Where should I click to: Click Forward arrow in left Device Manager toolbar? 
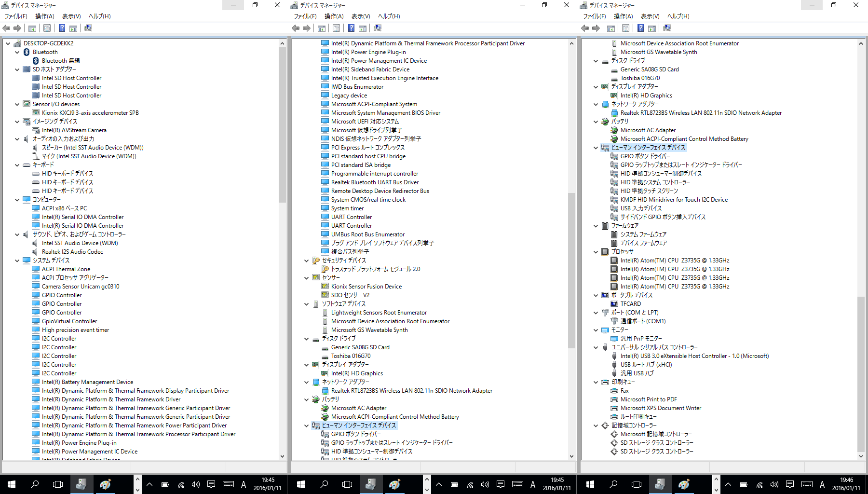(x=17, y=28)
